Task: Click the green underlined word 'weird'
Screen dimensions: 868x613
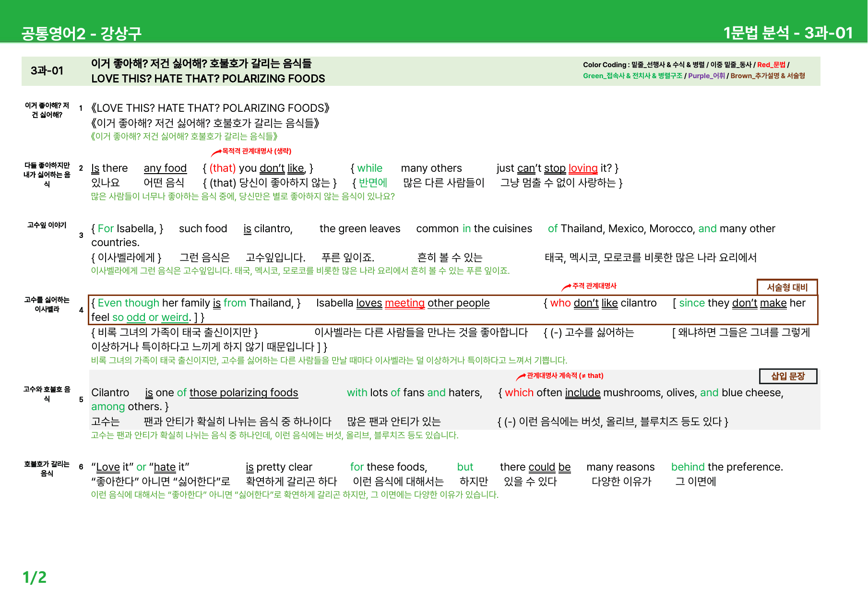Action: tap(175, 318)
